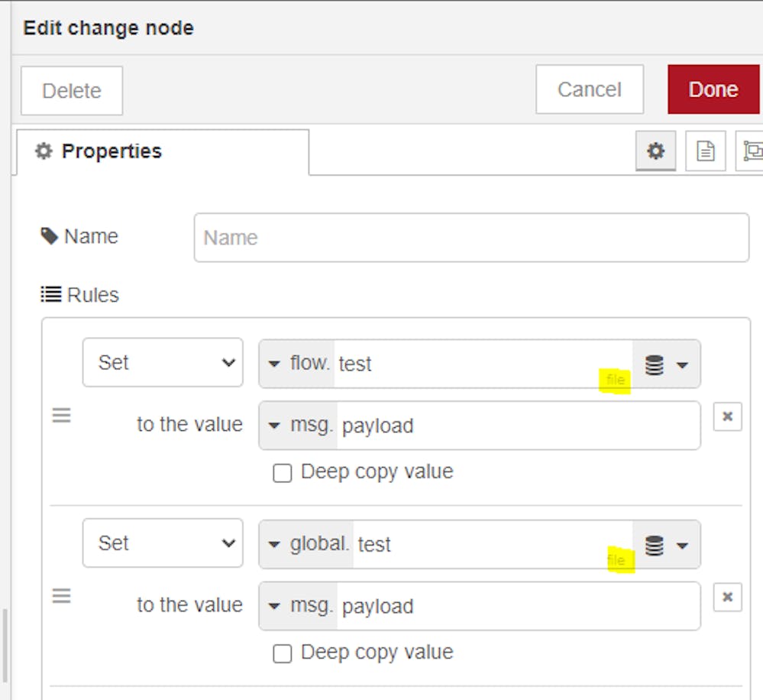Viewport: 763px width, 700px height.
Task: Open second rule Set action dropdown
Action: [162, 543]
